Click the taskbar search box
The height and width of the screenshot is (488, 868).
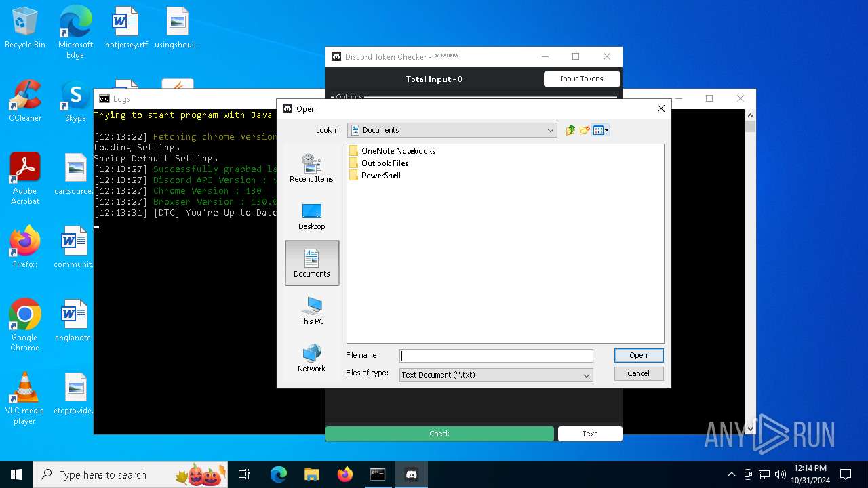click(130, 474)
